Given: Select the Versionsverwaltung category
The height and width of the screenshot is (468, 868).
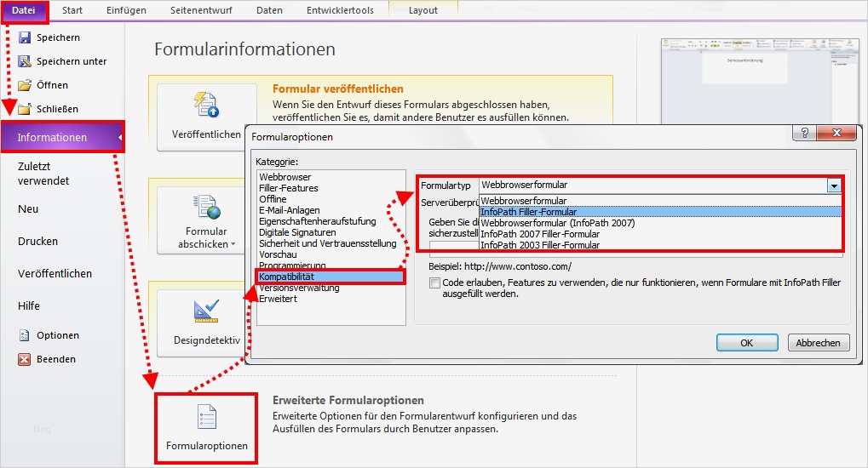Looking at the screenshot, I should [331, 288].
